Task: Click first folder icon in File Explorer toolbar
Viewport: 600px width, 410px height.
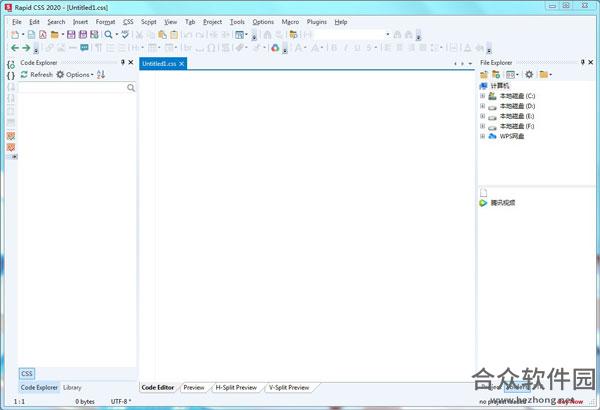Action: click(x=484, y=75)
